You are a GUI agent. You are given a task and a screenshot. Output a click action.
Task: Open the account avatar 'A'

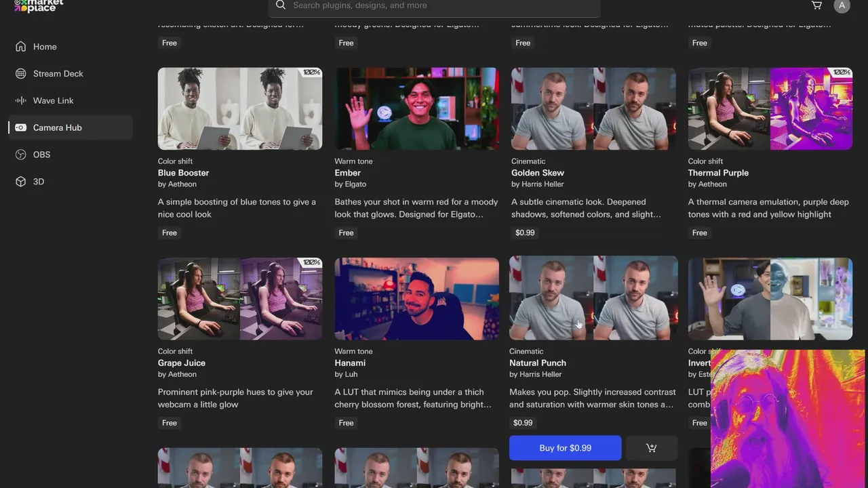842,5
